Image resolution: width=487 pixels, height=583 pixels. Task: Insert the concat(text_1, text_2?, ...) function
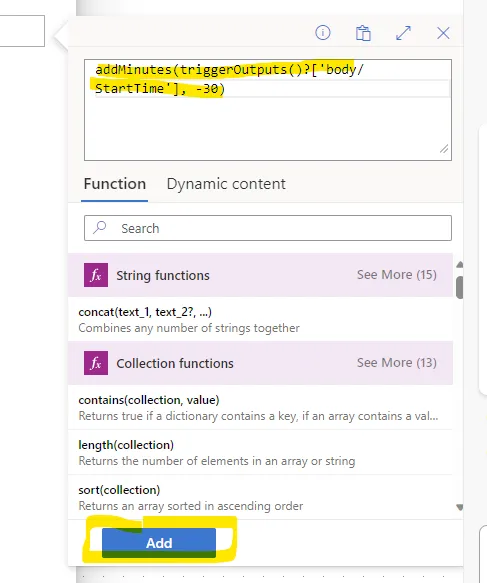(260, 319)
